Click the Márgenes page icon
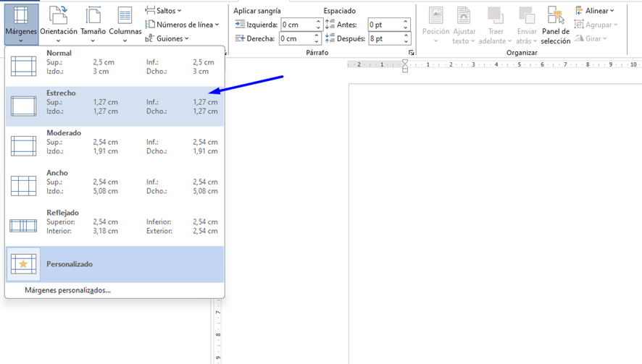The image size is (642, 364). pyautogui.click(x=21, y=15)
